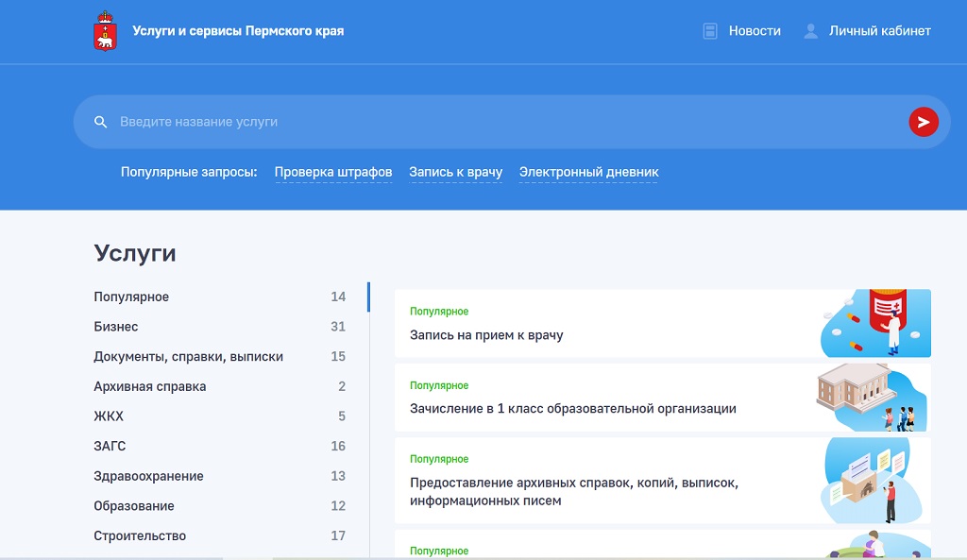Viewport: 967px width, 560px height.
Task: Select the Популярное category in sidebar
Action: [131, 297]
